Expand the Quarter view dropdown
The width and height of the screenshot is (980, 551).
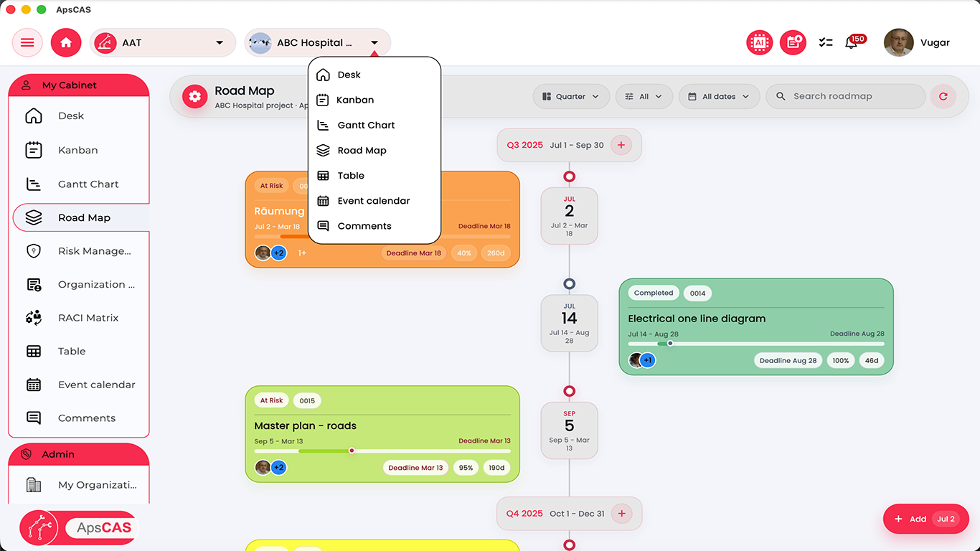(571, 95)
